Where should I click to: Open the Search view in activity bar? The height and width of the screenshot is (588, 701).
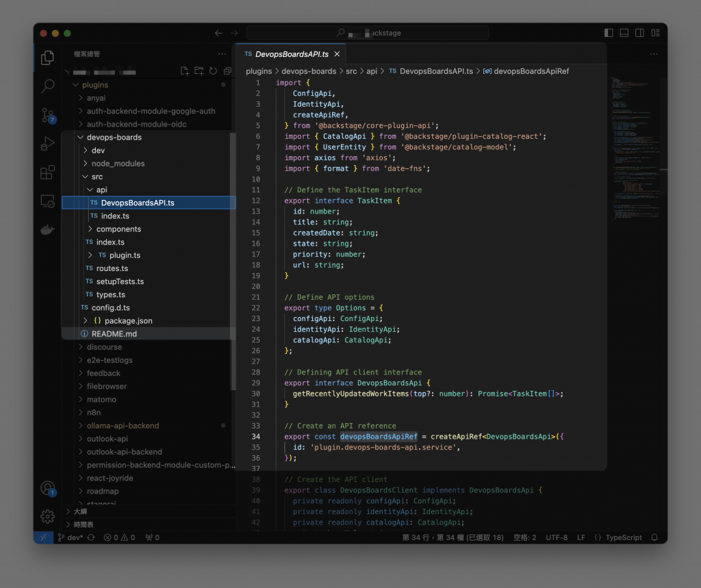click(x=47, y=86)
